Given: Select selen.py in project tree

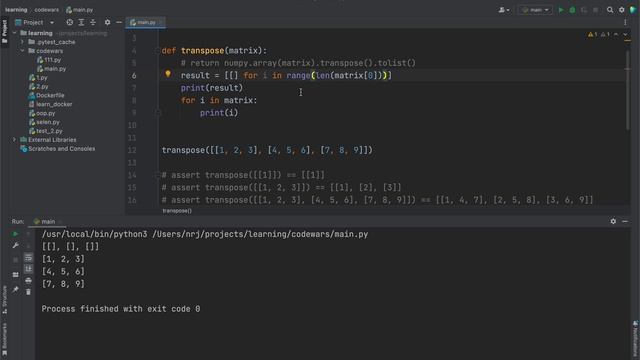Looking at the screenshot, I should pyautogui.click(x=44, y=122).
